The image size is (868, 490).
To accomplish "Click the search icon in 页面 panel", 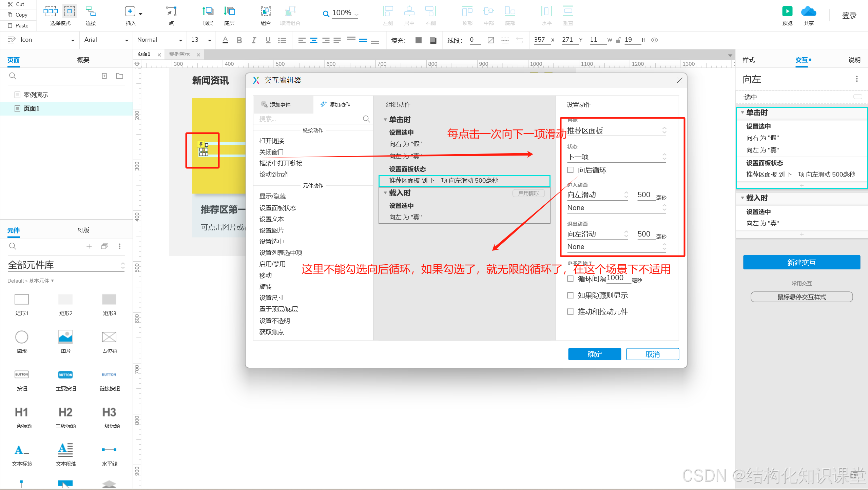I will (13, 76).
